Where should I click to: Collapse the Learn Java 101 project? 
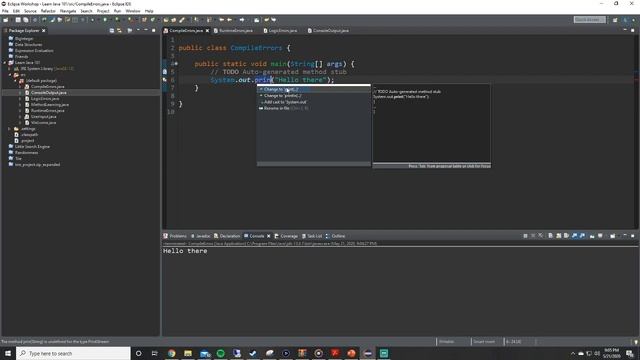pyautogui.click(x=4, y=63)
